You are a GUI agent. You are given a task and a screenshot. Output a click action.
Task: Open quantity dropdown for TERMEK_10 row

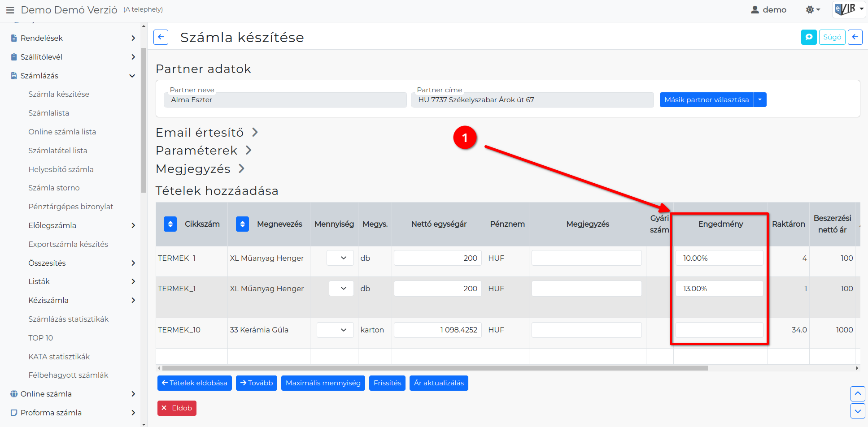pyautogui.click(x=334, y=330)
